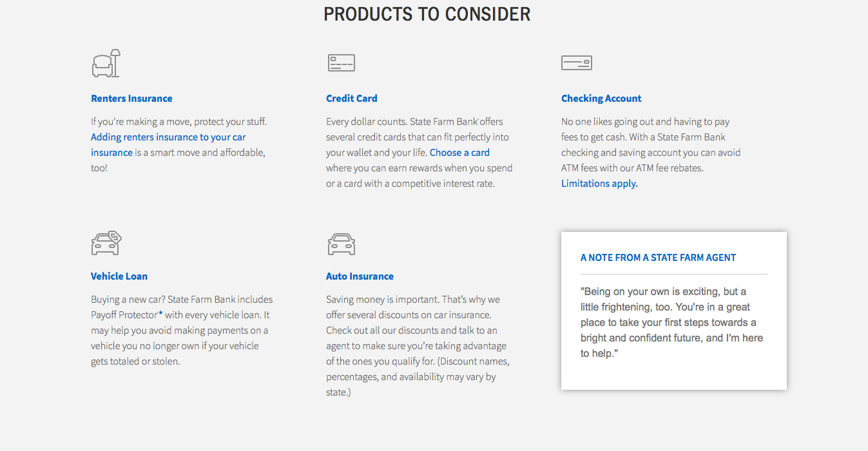Click the State Farm agent quote text
Image resolution: width=868 pixels, height=451 pixels.
click(x=671, y=322)
